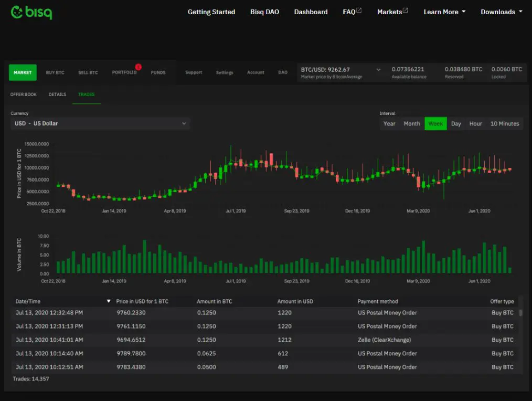Open the FAQ external link icon

point(359,10)
